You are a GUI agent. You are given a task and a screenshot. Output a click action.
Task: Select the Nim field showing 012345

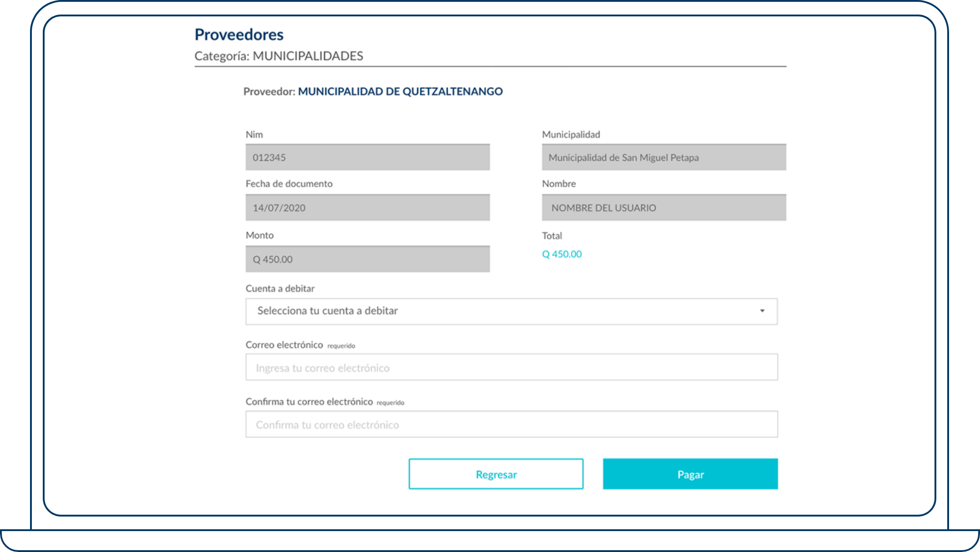[368, 157]
